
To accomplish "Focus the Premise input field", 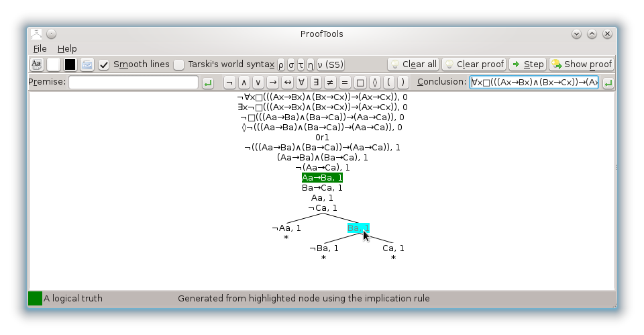I will tap(133, 82).
